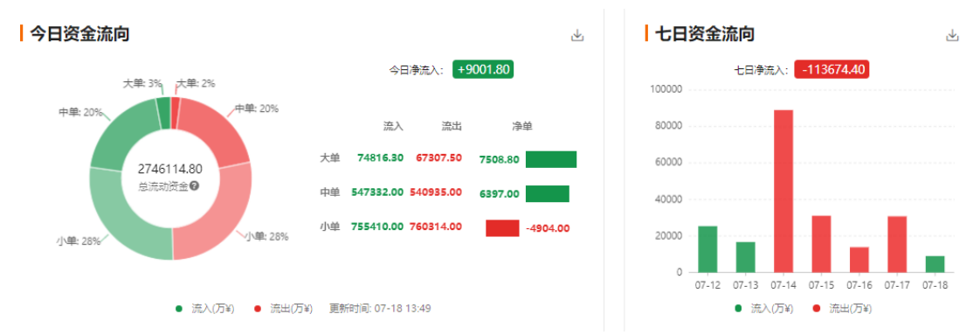Image resolution: width=980 pixels, height=335 pixels.
Task: Click the 小单 net red bar
Action: (502, 228)
